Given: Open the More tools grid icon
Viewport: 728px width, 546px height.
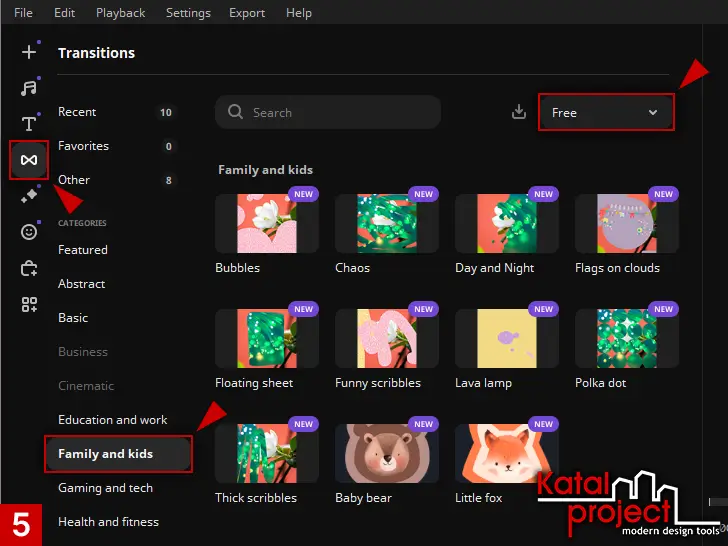Looking at the screenshot, I should (x=29, y=305).
